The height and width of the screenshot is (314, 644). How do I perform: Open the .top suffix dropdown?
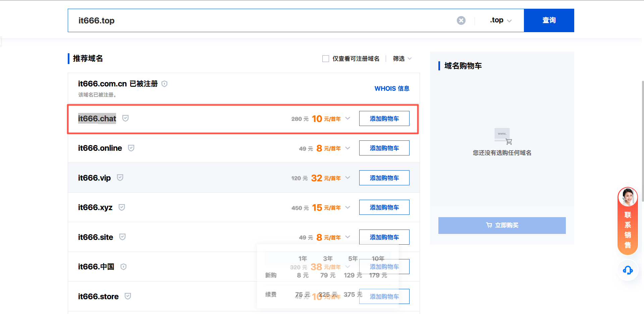tap(500, 20)
